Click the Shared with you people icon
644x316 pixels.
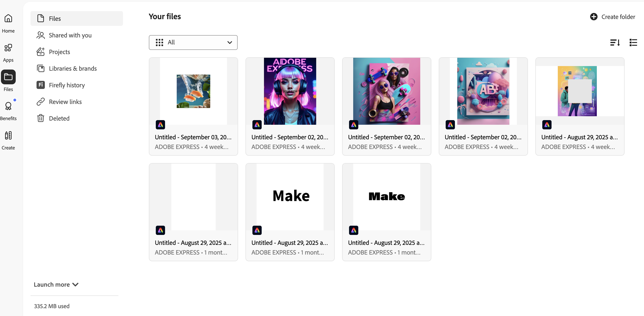[x=40, y=35]
